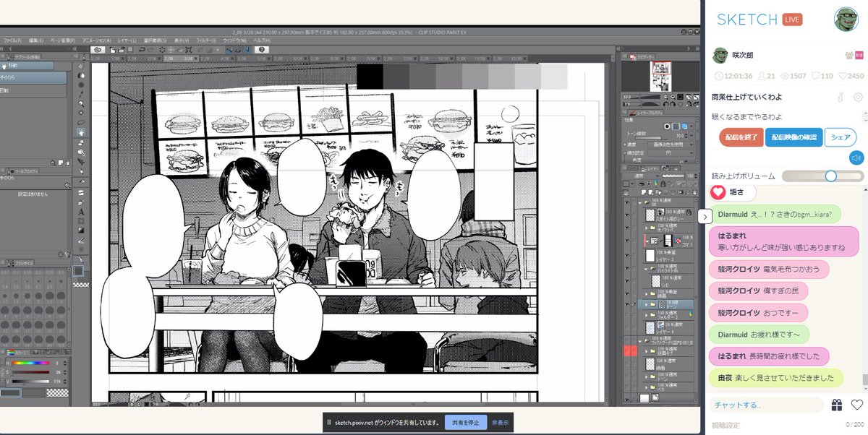This screenshot has height=435, width=868.
Task: Toggle visibility of トーン layer
Action: pyautogui.click(x=627, y=304)
